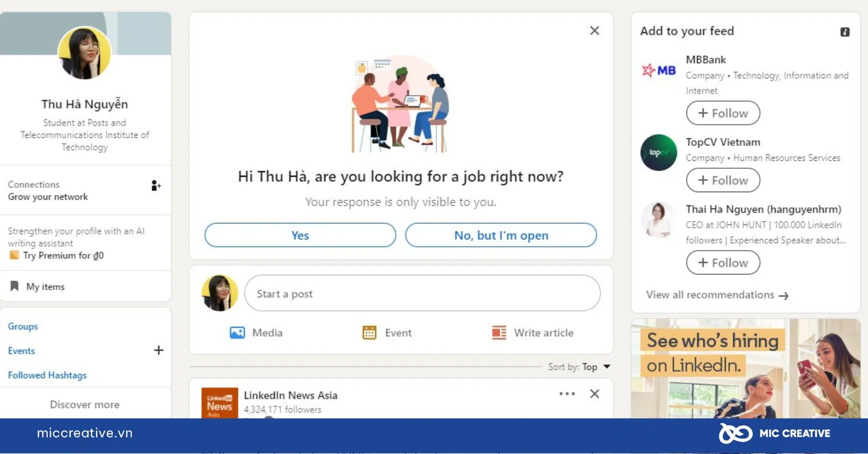The width and height of the screenshot is (868, 454).
Task: Open the MBBank company name
Action: pyautogui.click(x=706, y=60)
